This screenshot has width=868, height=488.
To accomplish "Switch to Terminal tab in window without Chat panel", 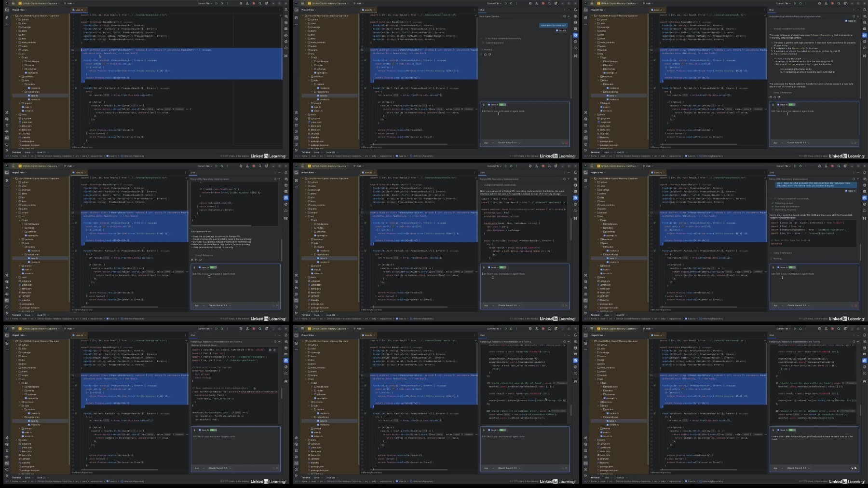I will coord(16,152).
